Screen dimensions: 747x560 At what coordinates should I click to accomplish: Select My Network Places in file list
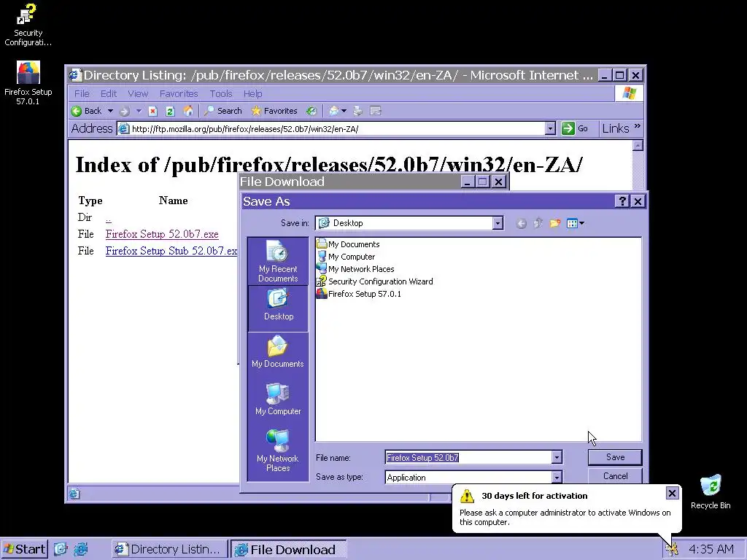pos(355,269)
